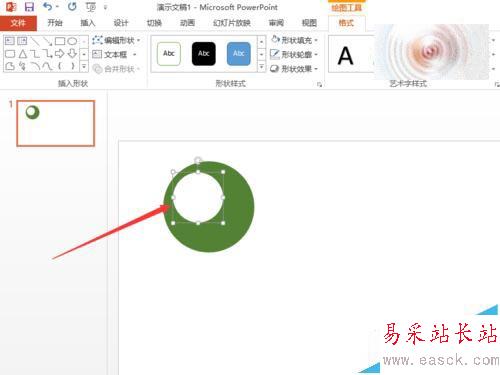The height and width of the screenshot is (375, 500).
Task: Switch to the 切换 (Transitions) tab
Action: (154, 23)
